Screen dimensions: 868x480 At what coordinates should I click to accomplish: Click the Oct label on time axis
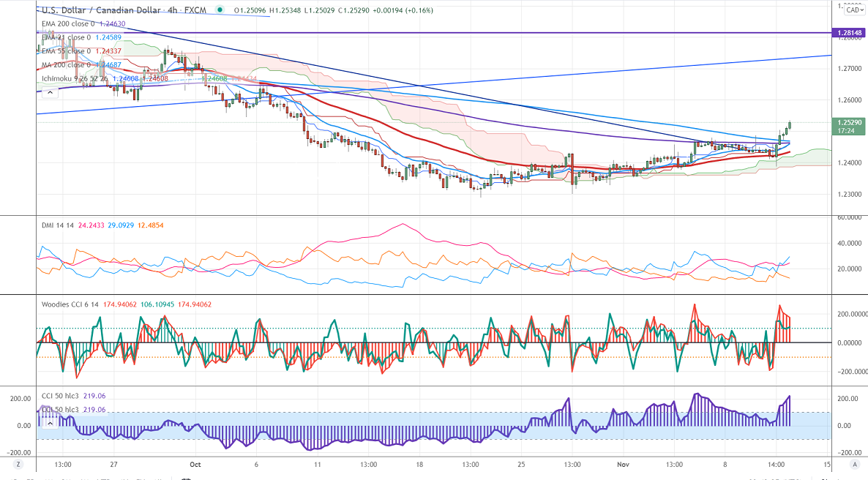pyautogui.click(x=195, y=465)
